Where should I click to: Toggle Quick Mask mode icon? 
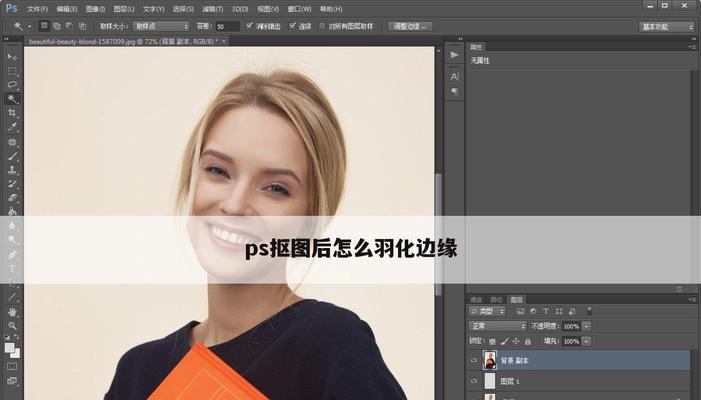point(12,366)
